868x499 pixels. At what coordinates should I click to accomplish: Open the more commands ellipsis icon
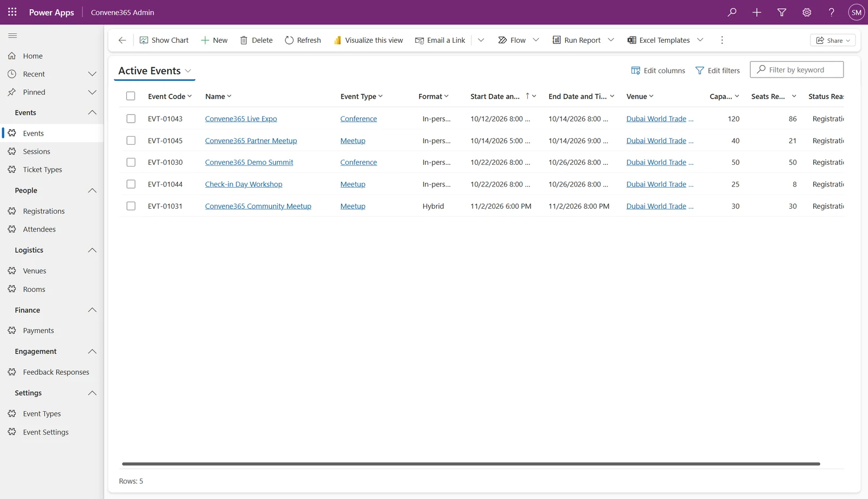pos(722,40)
